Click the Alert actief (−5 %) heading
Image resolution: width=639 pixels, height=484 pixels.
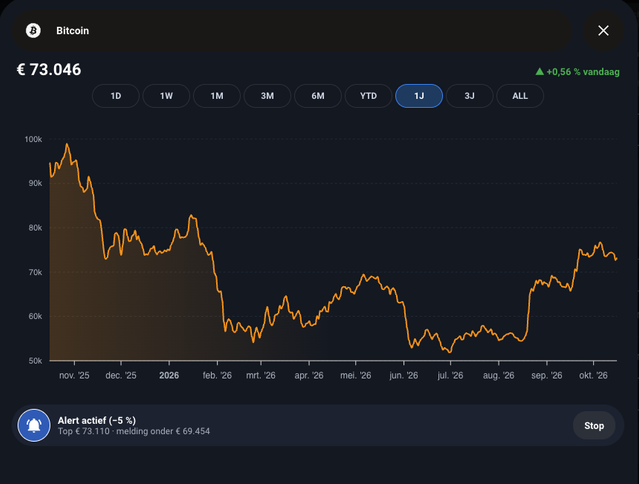(97, 420)
